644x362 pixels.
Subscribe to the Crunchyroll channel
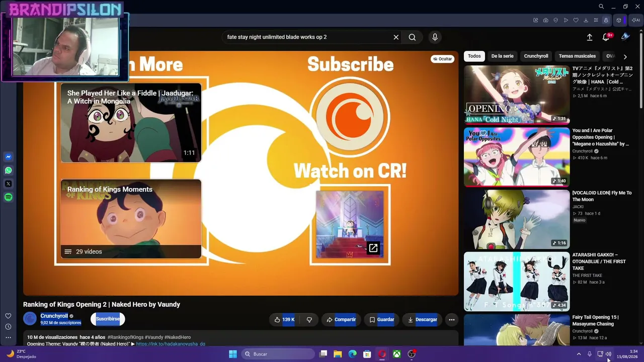click(x=108, y=319)
